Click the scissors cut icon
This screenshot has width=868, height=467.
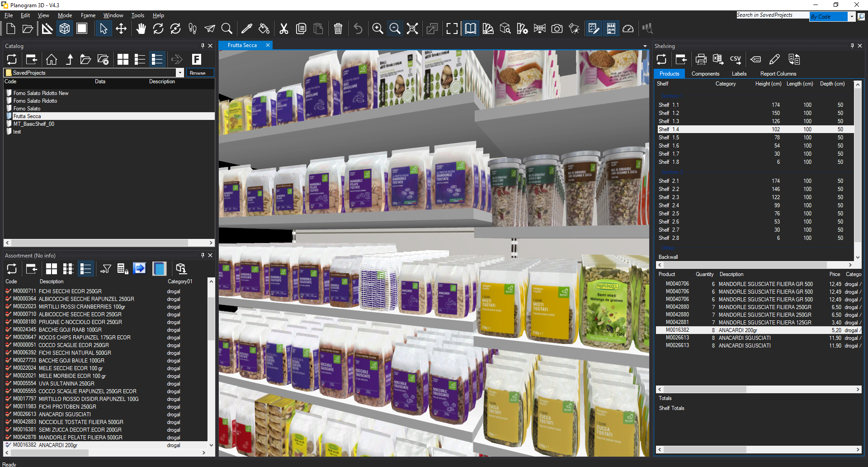283,29
